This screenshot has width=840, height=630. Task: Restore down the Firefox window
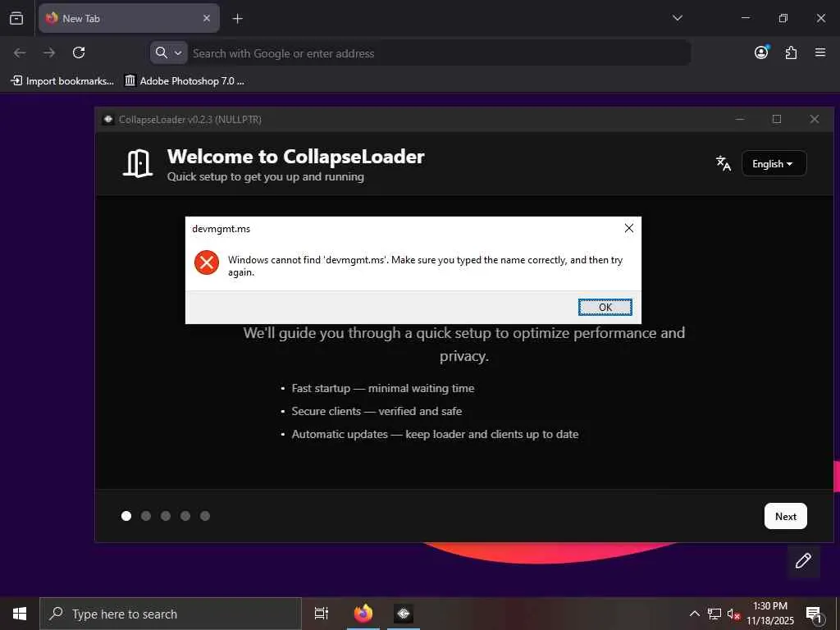pyautogui.click(x=783, y=18)
